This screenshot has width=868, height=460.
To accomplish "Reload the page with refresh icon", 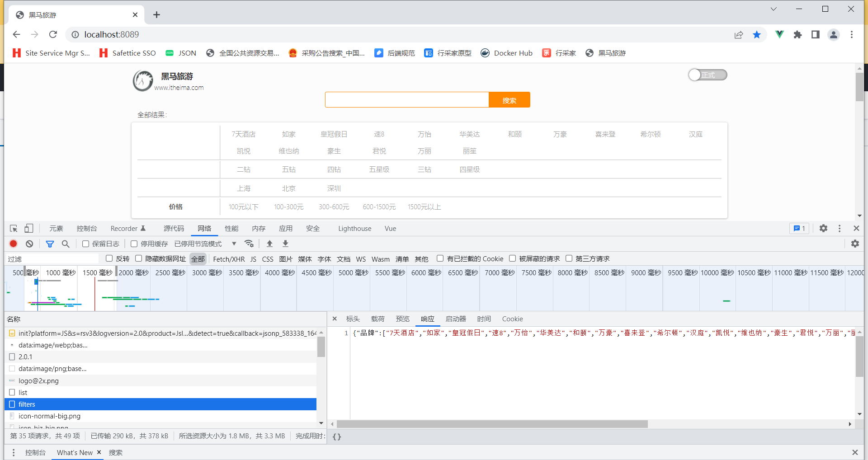I will point(53,34).
